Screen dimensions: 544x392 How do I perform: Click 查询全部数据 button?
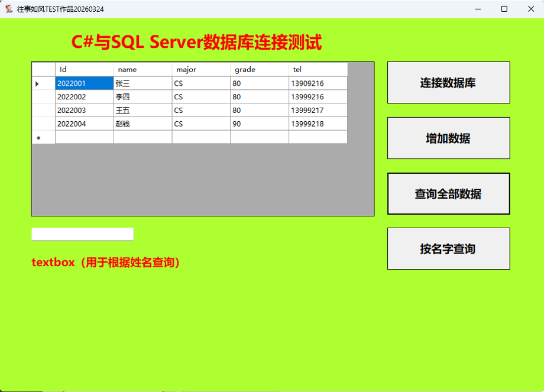(448, 194)
